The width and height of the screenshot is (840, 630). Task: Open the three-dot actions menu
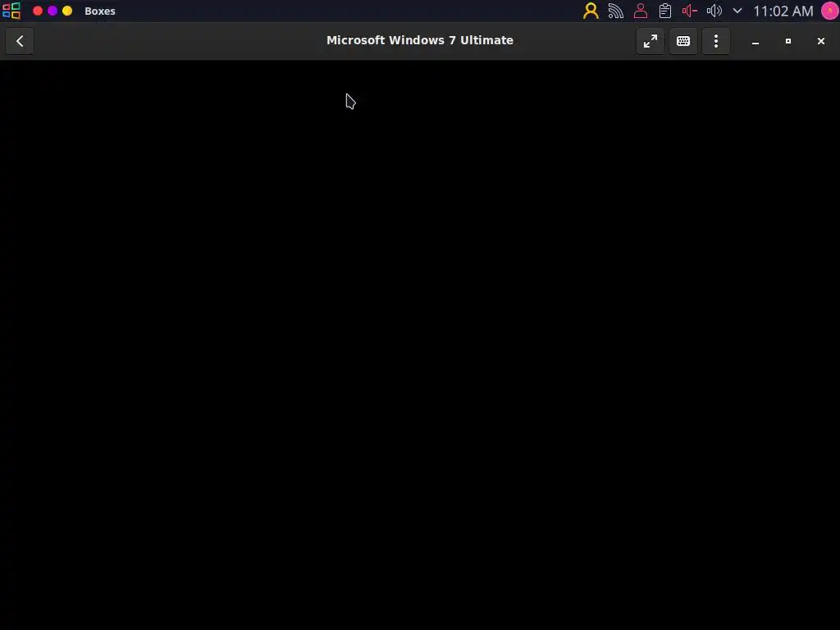[x=715, y=41]
